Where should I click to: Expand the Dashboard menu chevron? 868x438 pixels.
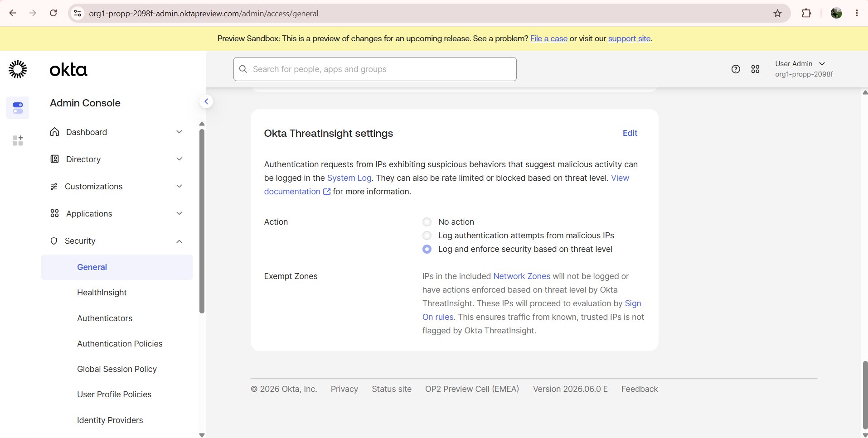(x=179, y=132)
